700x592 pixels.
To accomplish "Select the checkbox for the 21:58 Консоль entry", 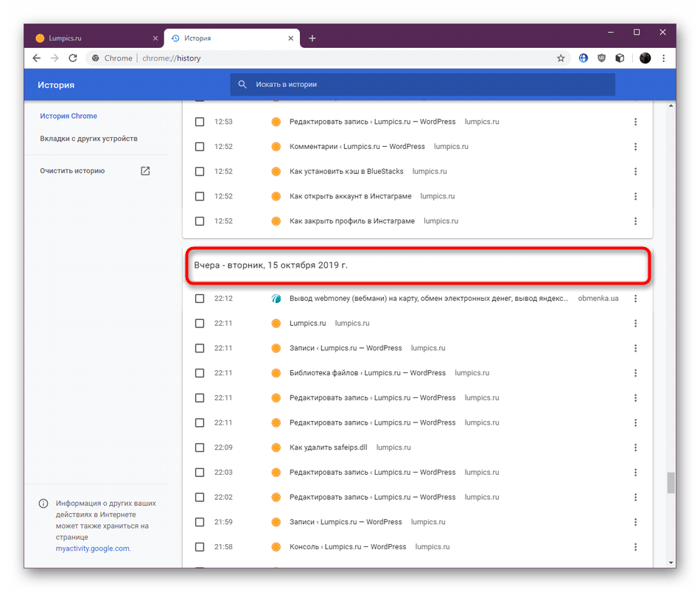I will tap(200, 547).
